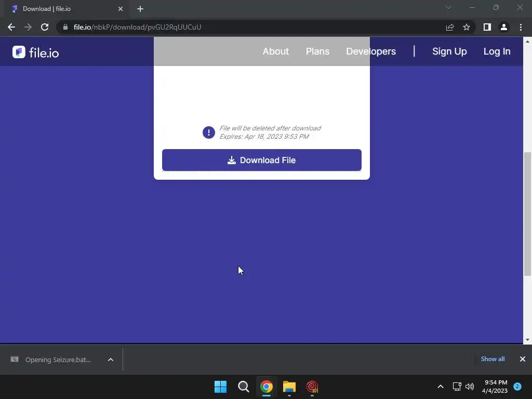Open clock and calendar flyout
532x399 pixels.
(495, 387)
